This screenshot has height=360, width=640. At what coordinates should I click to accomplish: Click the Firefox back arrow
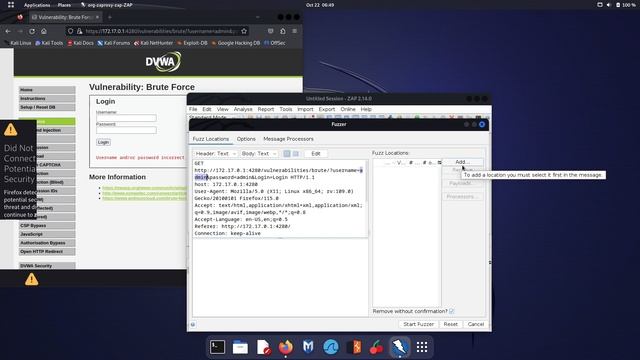point(8,31)
